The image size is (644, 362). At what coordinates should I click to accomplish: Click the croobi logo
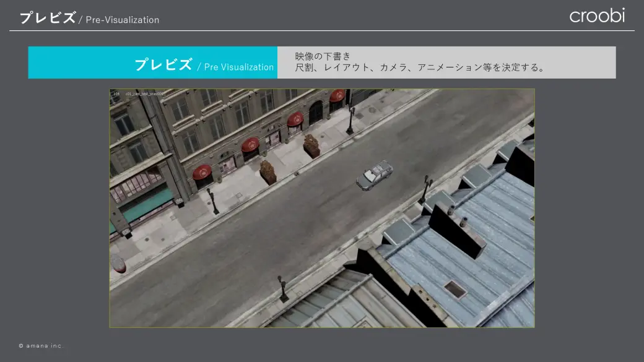[x=597, y=15]
